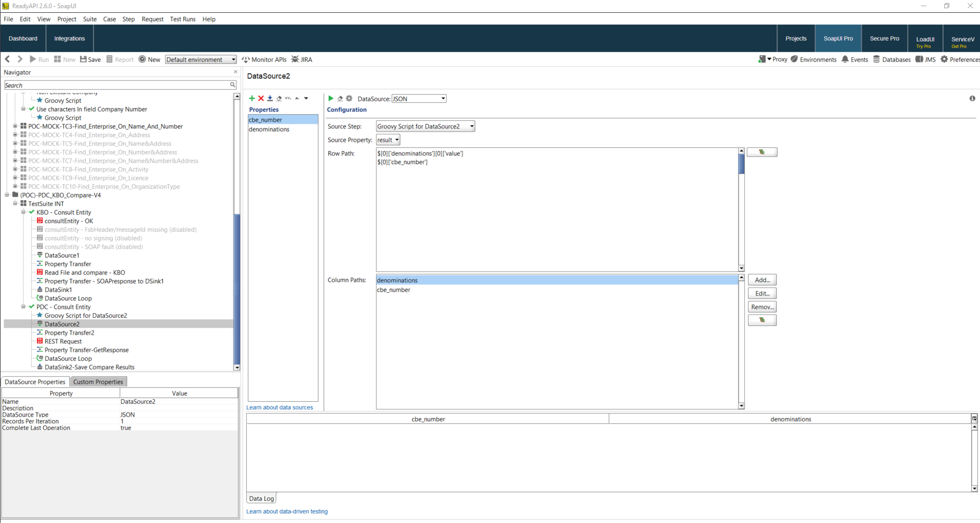The image size is (980, 523).
Task: Click the Monitor APIs toolbar icon
Action: coord(246,59)
